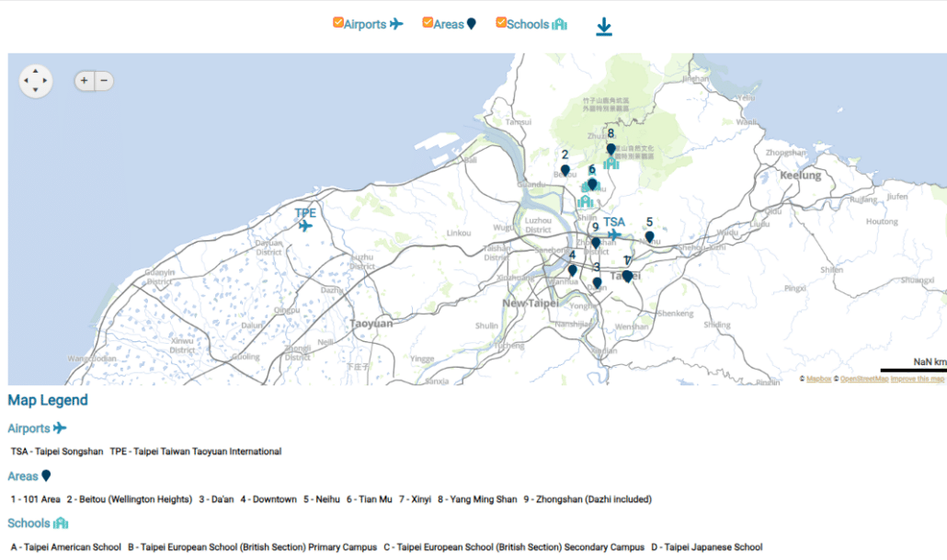Open the Mapbox attribution link

coord(818,379)
